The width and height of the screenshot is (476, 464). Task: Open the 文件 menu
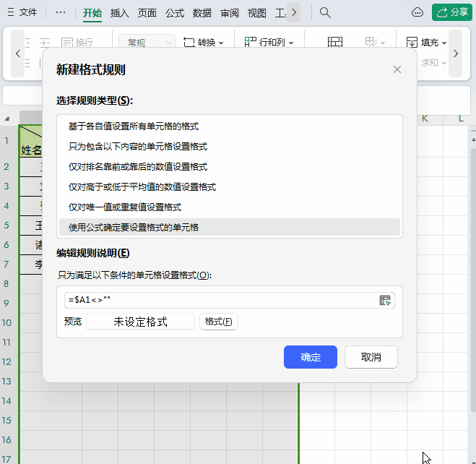(x=22, y=12)
